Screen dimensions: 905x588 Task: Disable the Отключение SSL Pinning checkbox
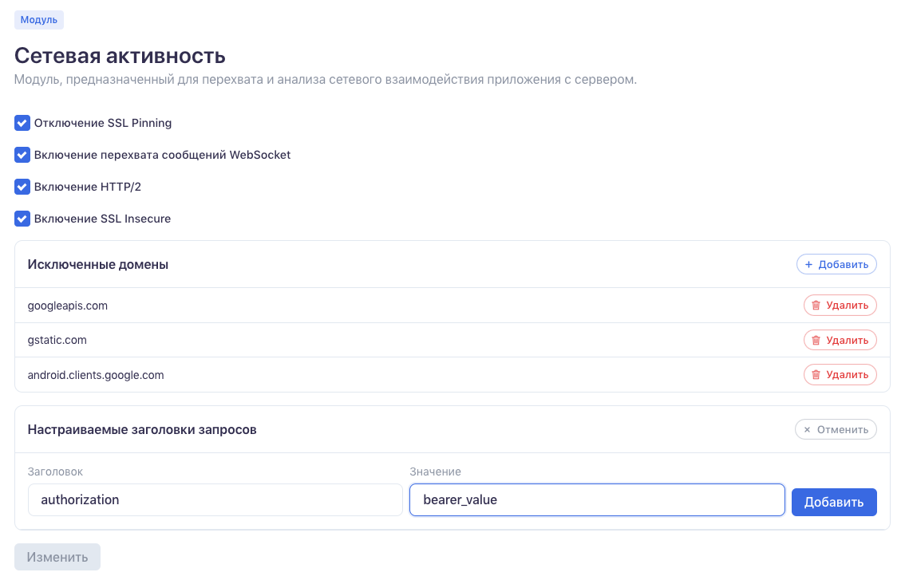(22, 123)
